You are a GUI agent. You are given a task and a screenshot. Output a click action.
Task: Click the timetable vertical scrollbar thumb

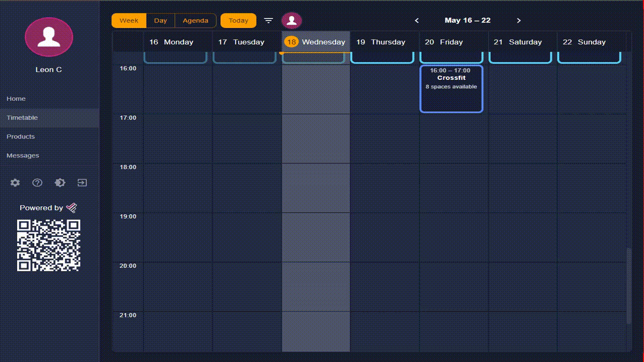628,286
